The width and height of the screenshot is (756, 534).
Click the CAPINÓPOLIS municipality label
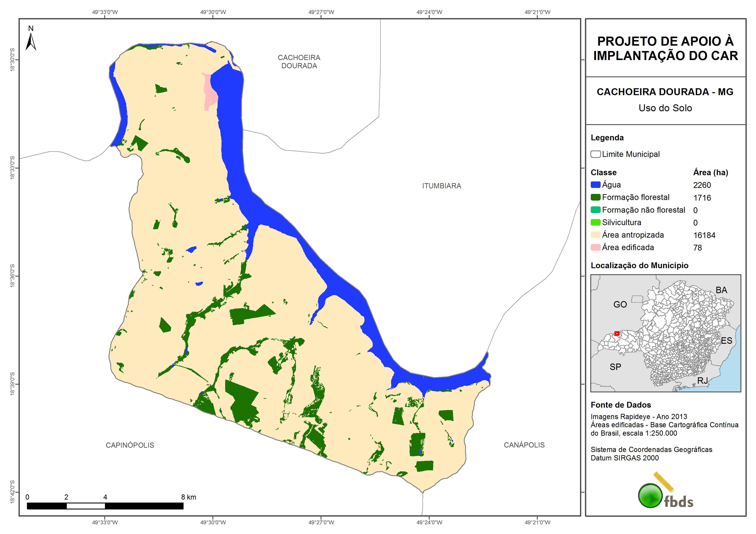pos(130,445)
